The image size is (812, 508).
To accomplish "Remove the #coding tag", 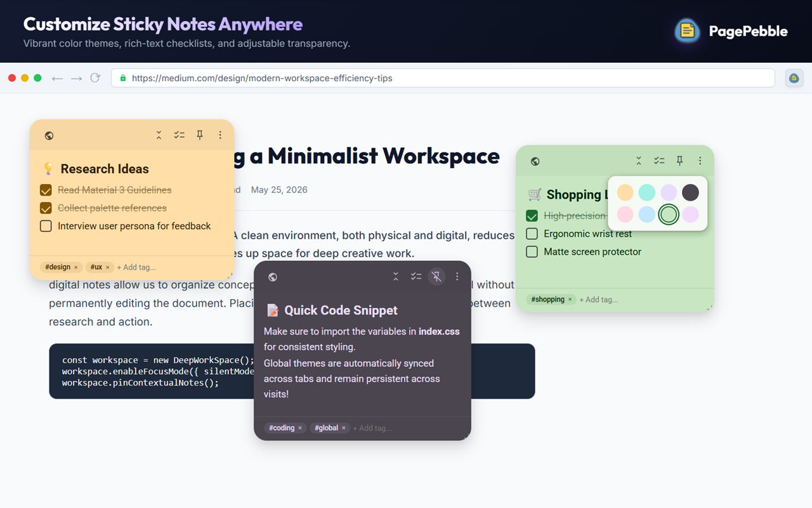I will tap(300, 428).
